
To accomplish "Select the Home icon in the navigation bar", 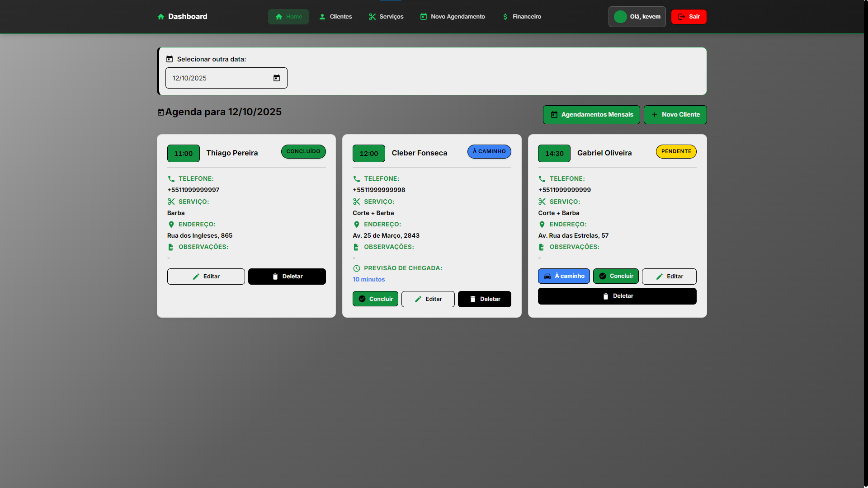I will [279, 16].
